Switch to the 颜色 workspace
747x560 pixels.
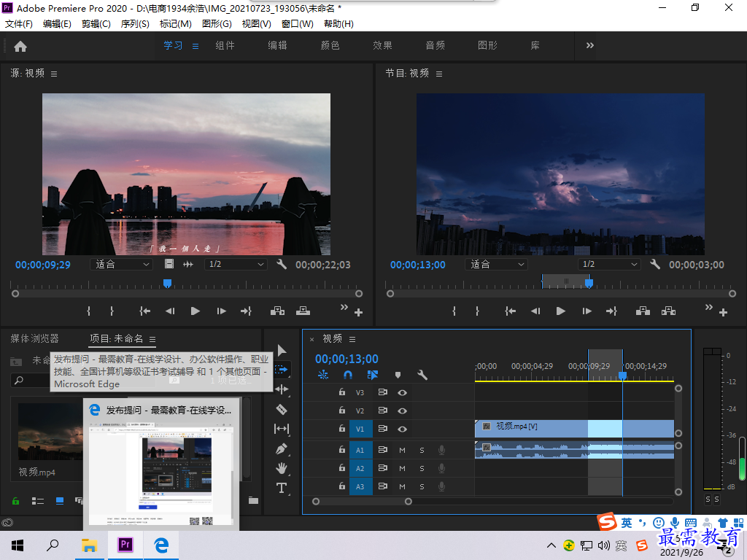(x=330, y=46)
